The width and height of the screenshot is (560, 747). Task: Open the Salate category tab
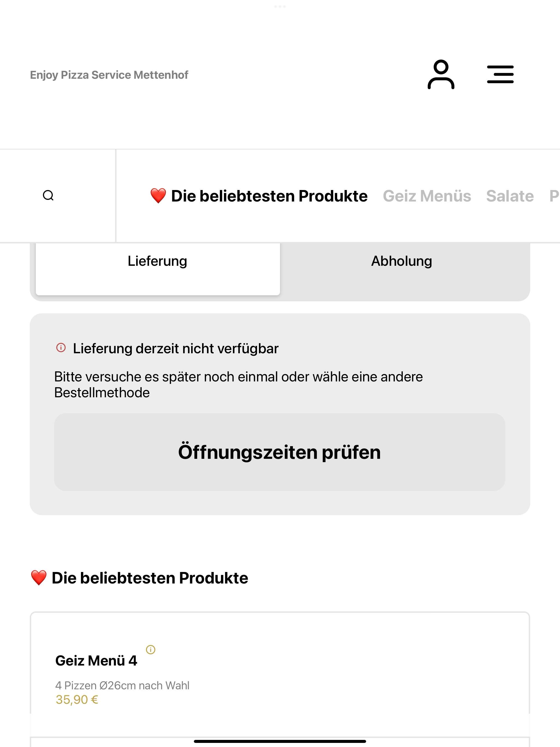[x=510, y=196]
